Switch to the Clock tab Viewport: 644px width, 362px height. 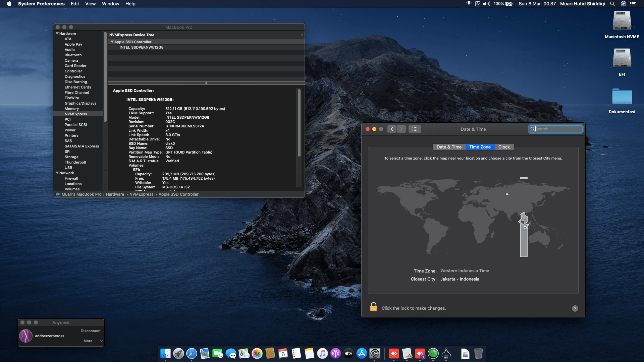[504, 147]
